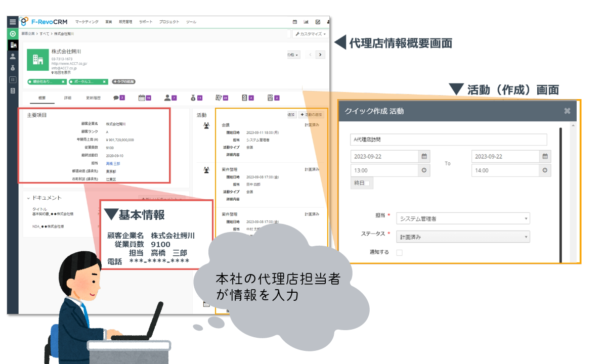Toggle the 終日 all-day checkbox
Image resolution: width=607 pixels, height=364 pixels.
coord(368,184)
